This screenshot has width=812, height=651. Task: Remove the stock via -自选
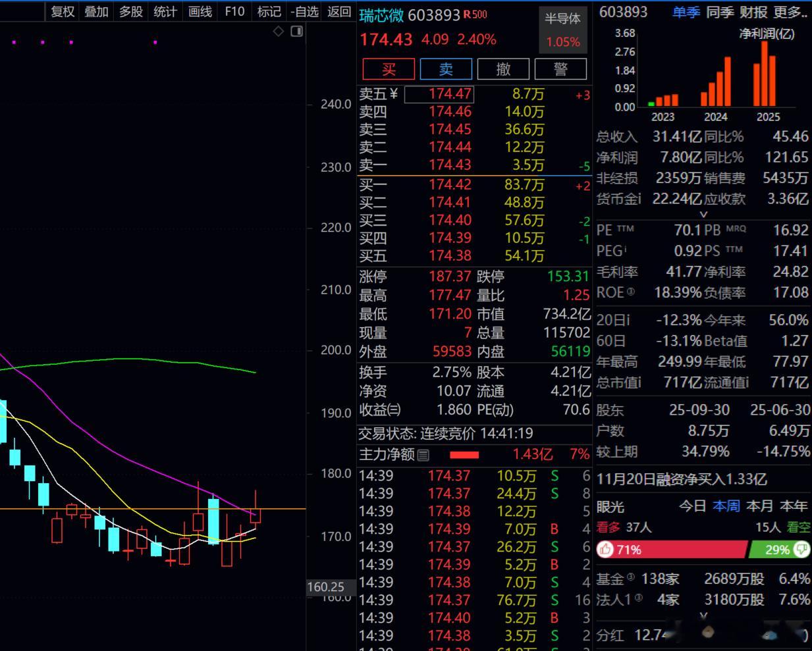click(304, 11)
